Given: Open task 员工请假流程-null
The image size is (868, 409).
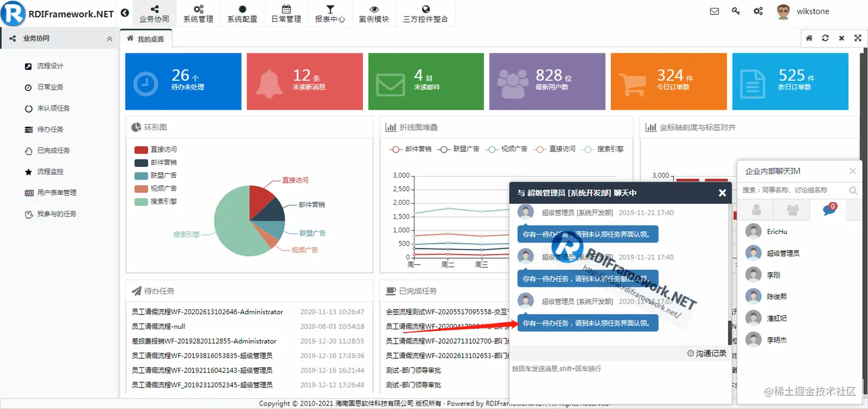Looking at the screenshot, I should (158, 326).
